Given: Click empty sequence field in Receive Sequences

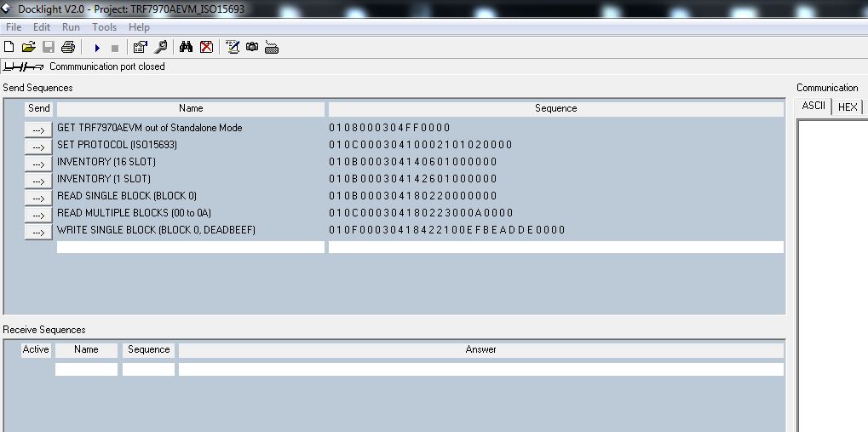Looking at the screenshot, I should click(x=148, y=370).
